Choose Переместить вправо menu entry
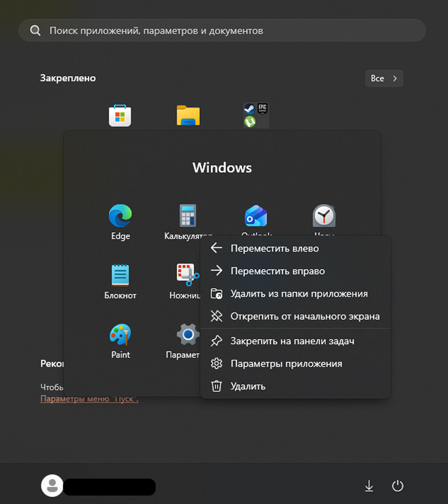This screenshot has width=448, height=504. click(277, 271)
